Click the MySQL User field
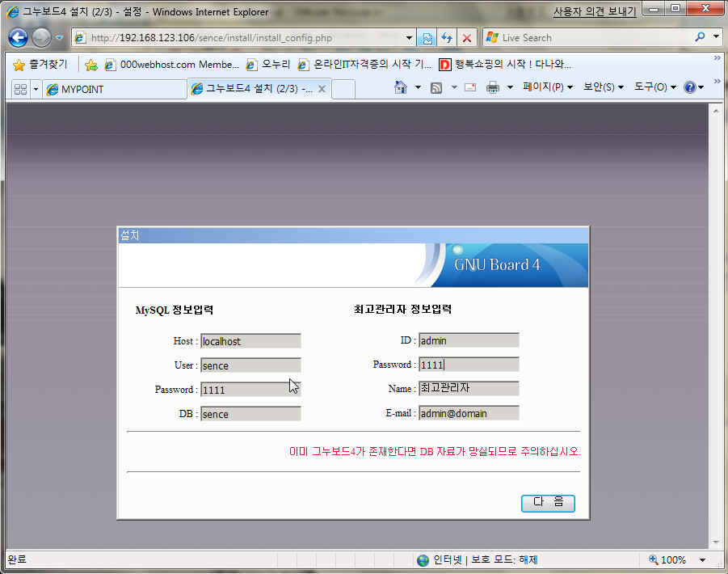The width and height of the screenshot is (728, 574). click(x=250, y=365)
